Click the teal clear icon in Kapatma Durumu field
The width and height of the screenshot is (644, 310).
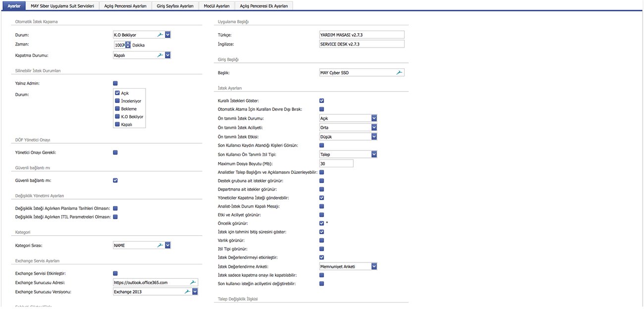pos(160,55)
